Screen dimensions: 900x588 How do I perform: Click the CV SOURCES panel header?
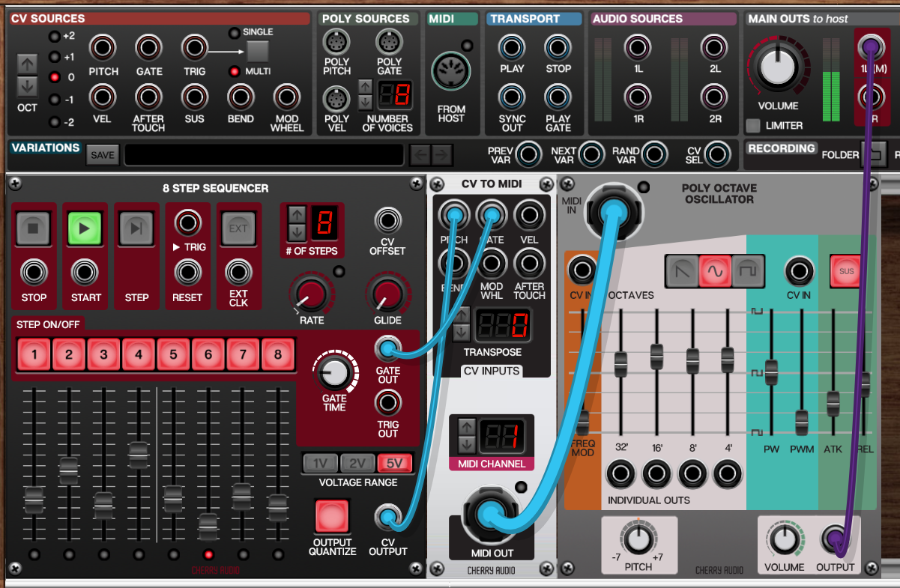(x=47, y=18)
